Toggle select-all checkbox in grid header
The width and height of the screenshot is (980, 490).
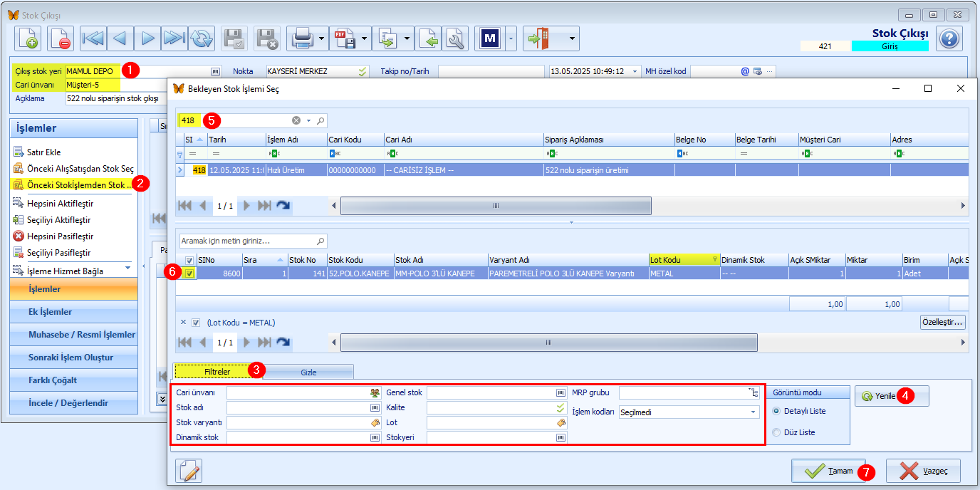click(189, 260)
